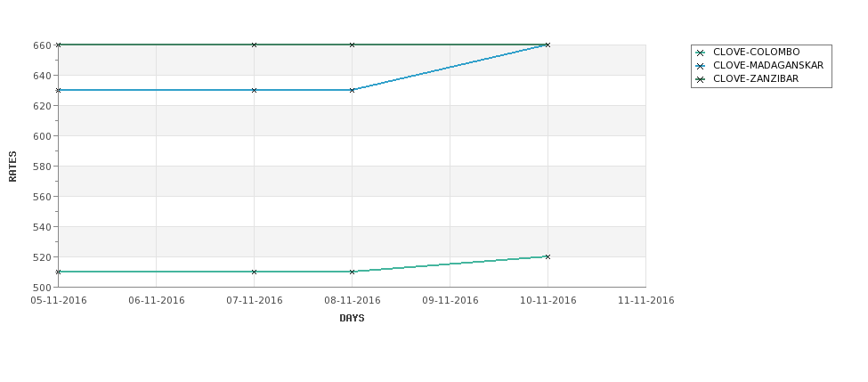
Task: Select the Madaganskar data point on 08-11-2016
Action: tap(352, 90)
